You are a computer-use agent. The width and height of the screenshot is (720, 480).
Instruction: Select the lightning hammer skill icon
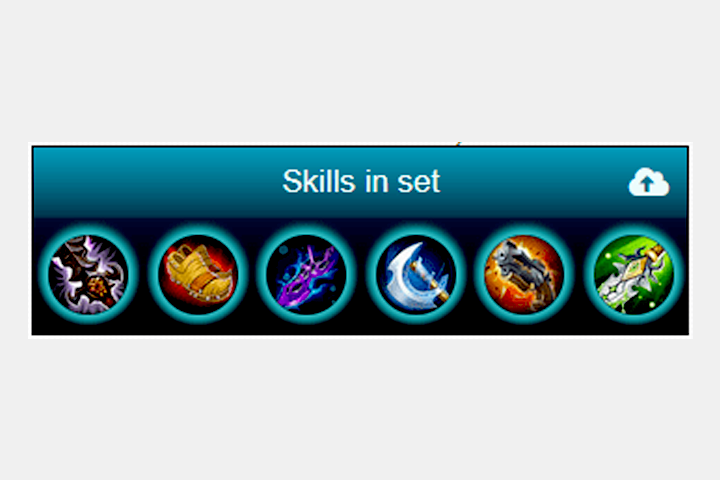pyautogui.click(x=89, y=274)
